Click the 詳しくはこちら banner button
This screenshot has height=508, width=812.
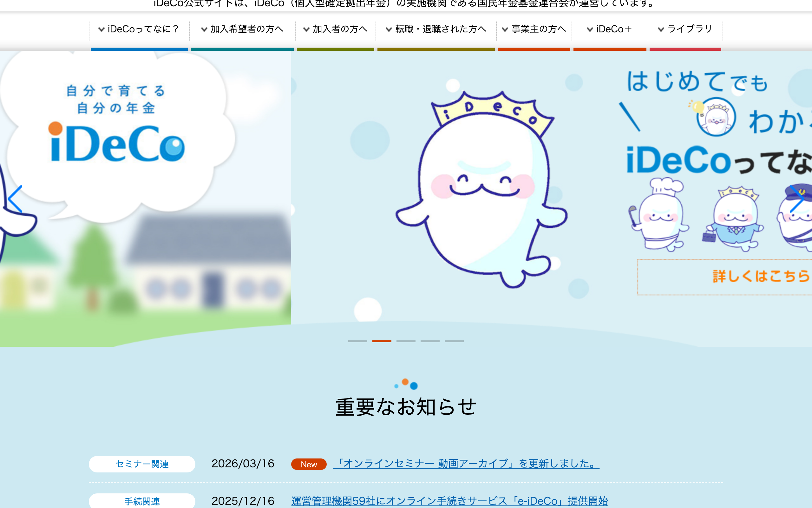(x=725, y=277)
